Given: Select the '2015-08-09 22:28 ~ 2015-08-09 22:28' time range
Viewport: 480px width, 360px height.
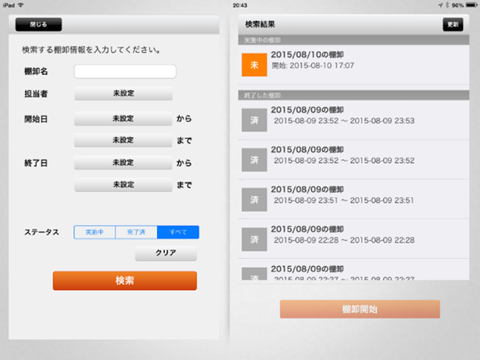Looking at the screenshot, I should 344,240.
